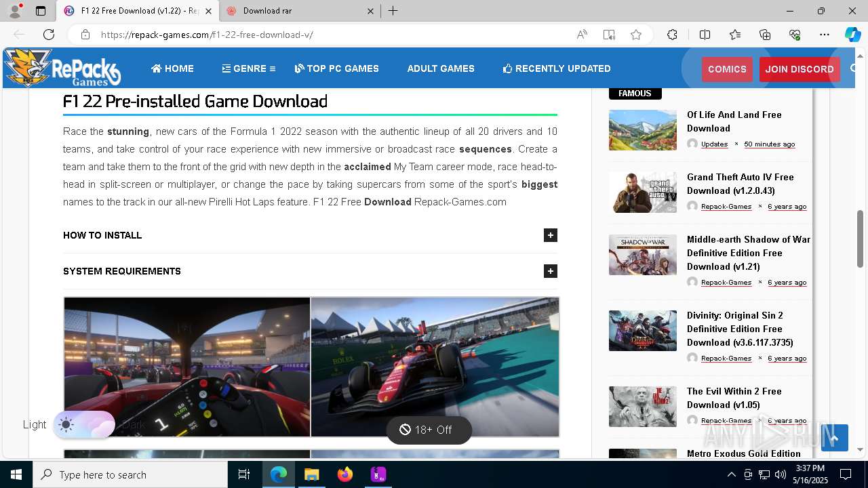Viewport: 868px width, 488px height.
Task: Click Repack-Games author under Grand Theft Auto IV
Action: click(x=726, y=207)
